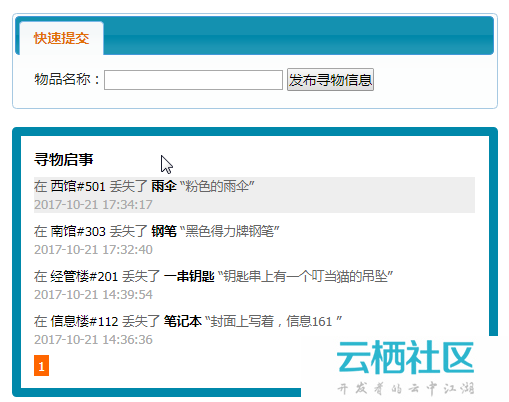Select the timestamp 2017-10-21 17:34:17
The width and height of the screenshot is (509, 402).
click(x=93, y=204)
